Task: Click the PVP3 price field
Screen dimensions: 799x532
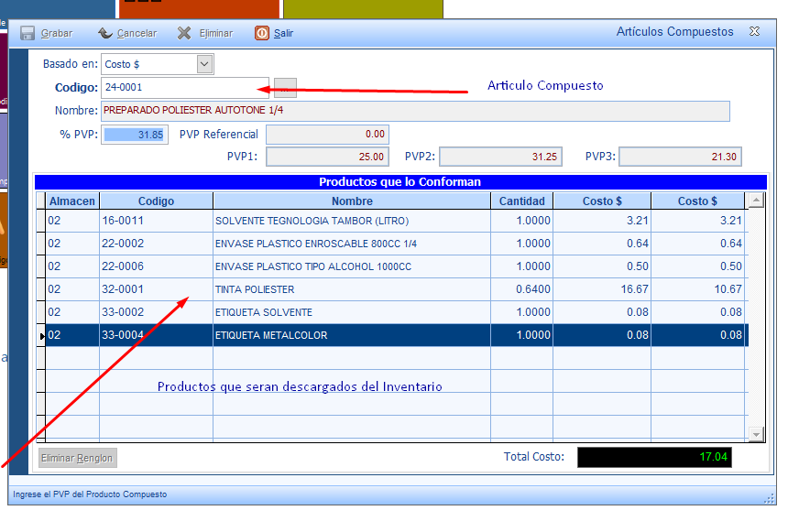Action: click(x=679, y=157)
